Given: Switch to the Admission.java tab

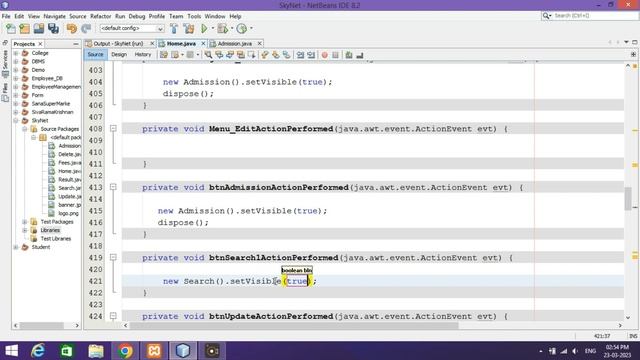Looking at the screenshot, I should click(x=235, y=43).
